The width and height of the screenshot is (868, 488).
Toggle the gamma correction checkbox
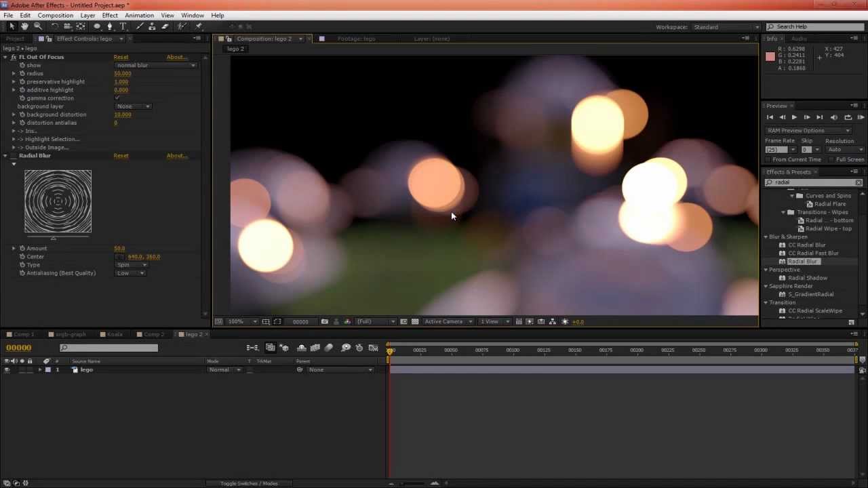[x=117, y=98]
